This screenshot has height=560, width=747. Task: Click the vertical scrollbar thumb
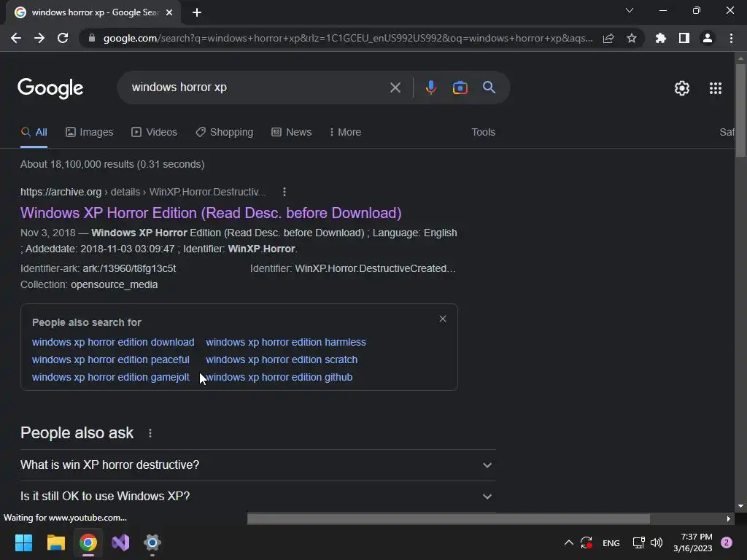click(x=740, y=111)
